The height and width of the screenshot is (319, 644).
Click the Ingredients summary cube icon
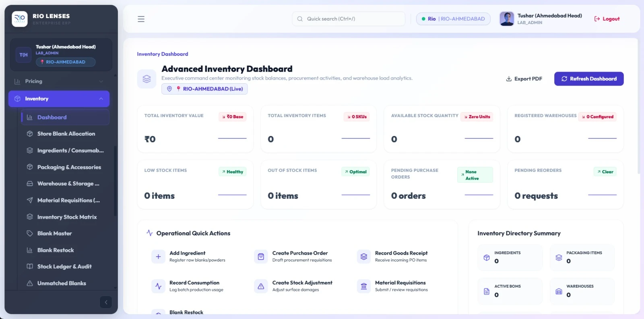coord(487,257)
